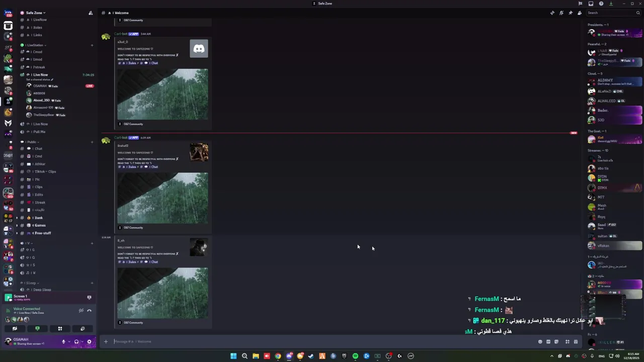Open the LNAR member profile
The width and height of the screenshot is (644, 362).
coord(615,52)
